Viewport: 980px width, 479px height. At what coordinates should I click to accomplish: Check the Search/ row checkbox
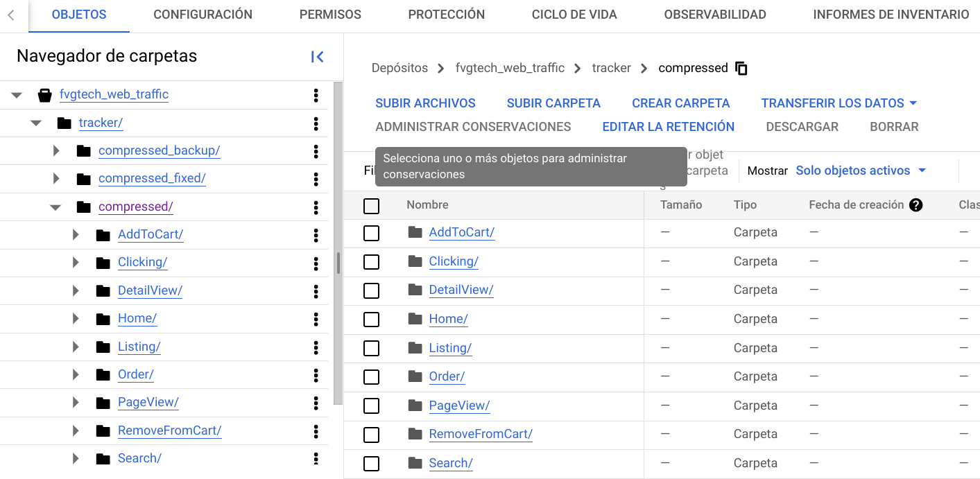372,464
